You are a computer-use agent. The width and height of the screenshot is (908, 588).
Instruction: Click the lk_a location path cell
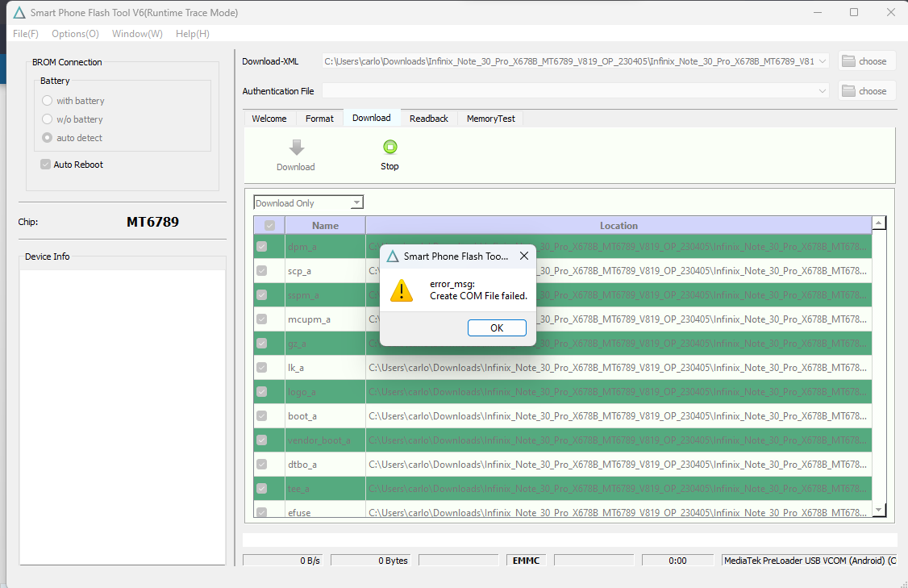pos(618,367)
